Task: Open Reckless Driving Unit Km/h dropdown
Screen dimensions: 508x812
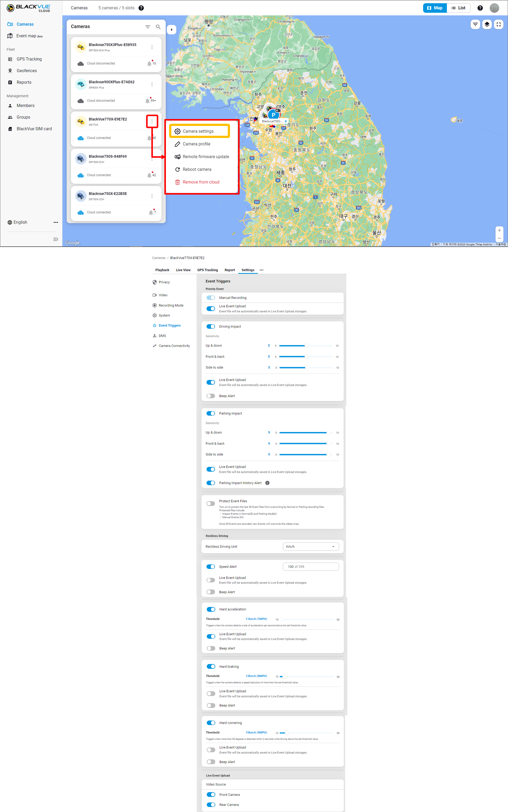Action: pyautogui.click(x=311, y=546)
